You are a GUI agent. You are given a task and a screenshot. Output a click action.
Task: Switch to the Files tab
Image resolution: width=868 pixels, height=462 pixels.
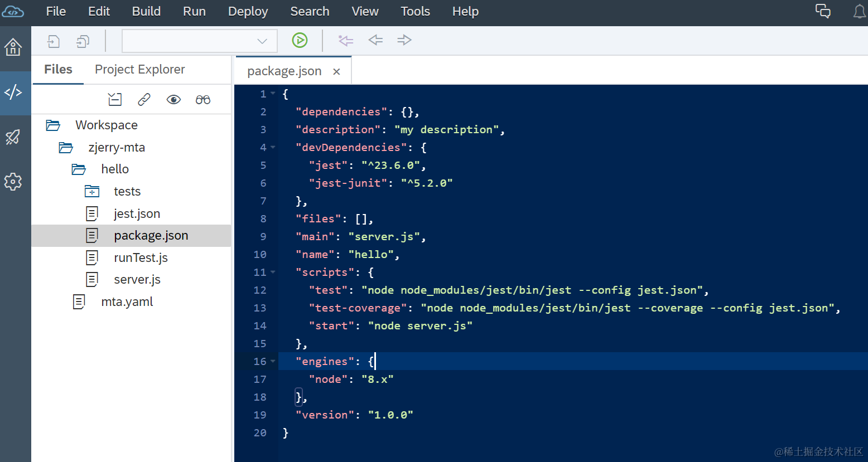coord(58,70)
